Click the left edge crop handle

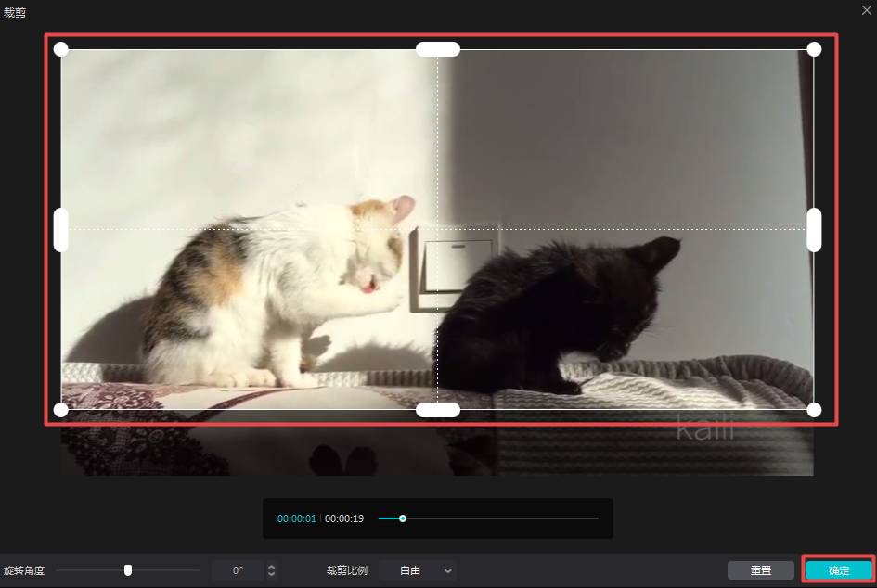pos(61,230)
